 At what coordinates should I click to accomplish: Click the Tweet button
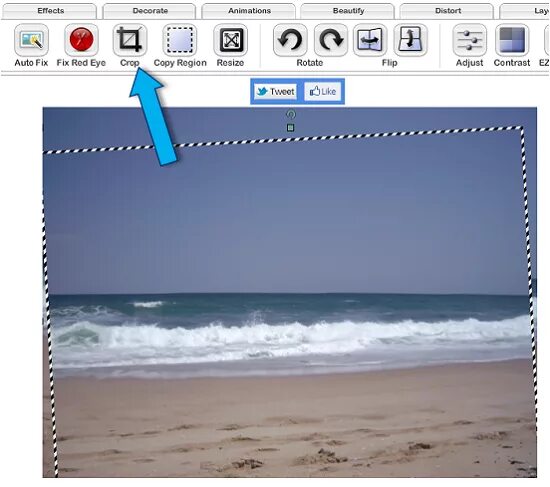point(275,92)
